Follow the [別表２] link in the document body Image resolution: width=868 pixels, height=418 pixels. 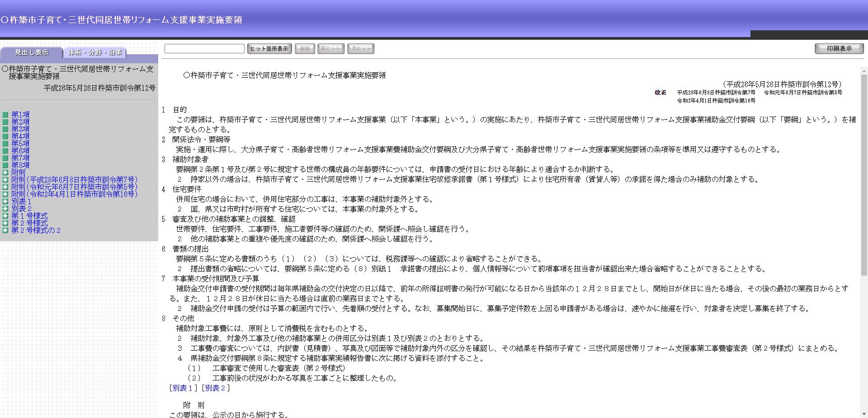tap(216, 388)
